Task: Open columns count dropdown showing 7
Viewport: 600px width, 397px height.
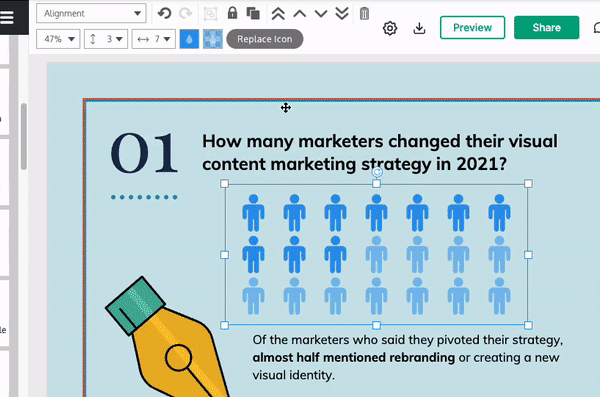Action: (154, 39)
